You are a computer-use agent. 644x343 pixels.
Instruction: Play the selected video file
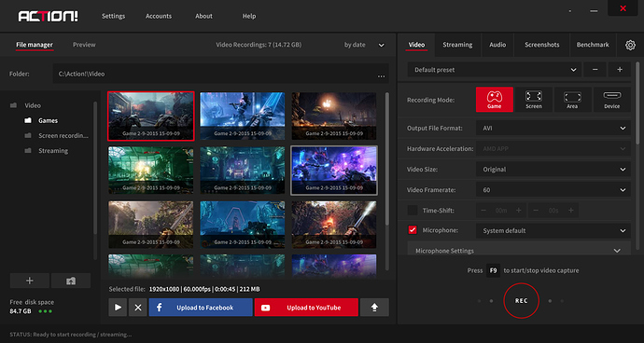(118, 308)
